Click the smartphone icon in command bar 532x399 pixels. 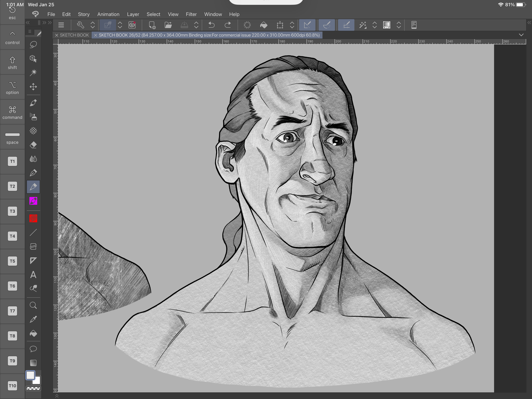tap(414, 25)
